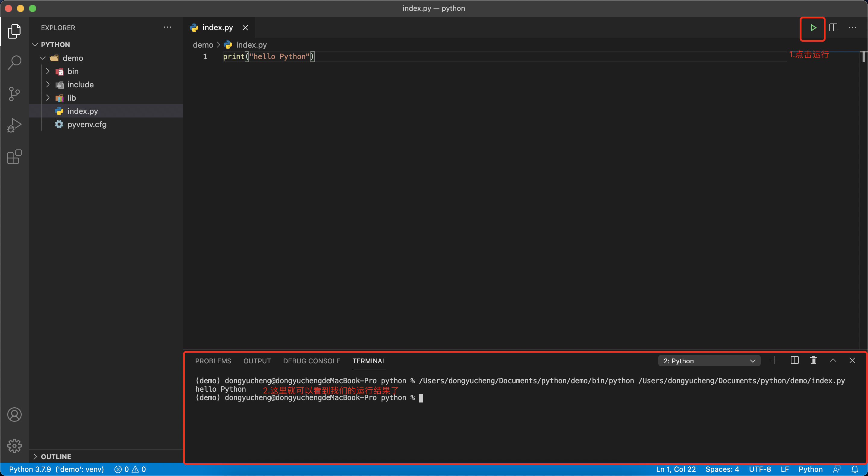Open the Source Control view

tap(14, 94)
